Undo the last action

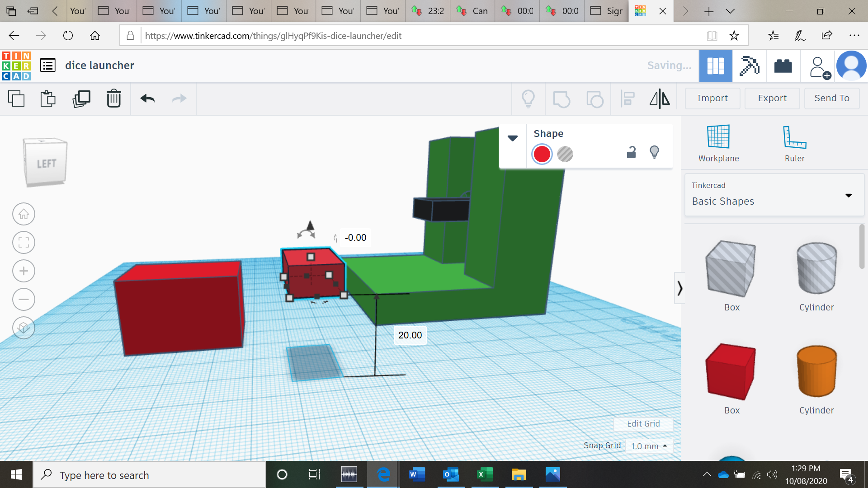pos(147,99)
